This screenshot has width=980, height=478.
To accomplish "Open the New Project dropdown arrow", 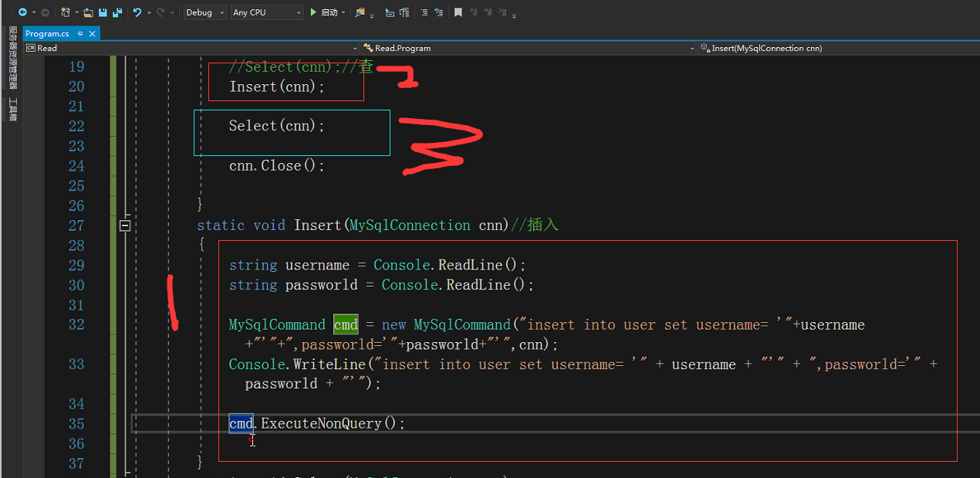I will 76,12.
